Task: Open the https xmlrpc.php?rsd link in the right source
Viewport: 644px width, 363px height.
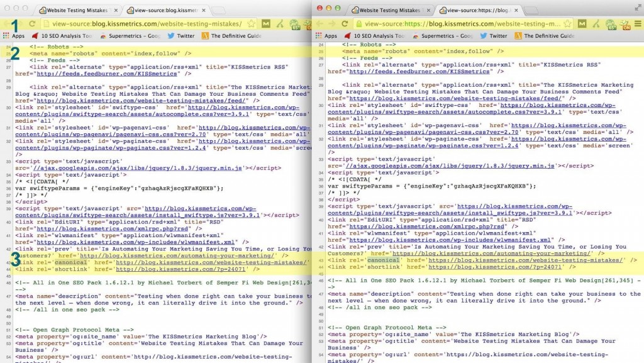Action: pos(427,226)
